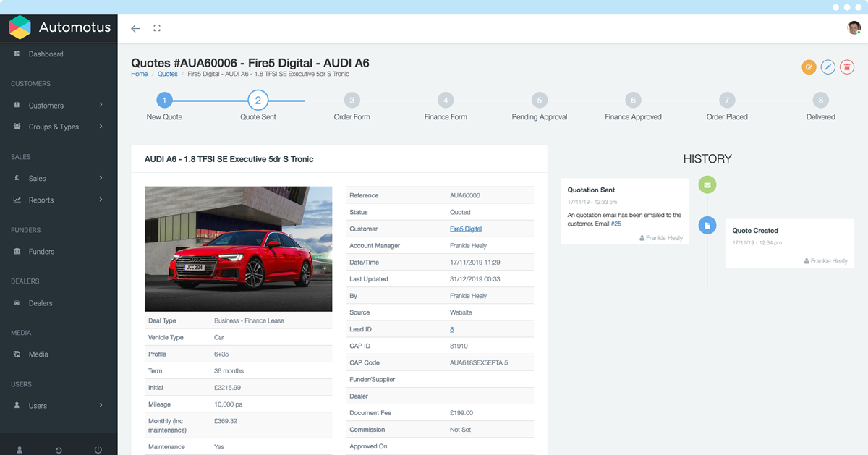The width and height of the screenshot is (868, 455).
Task: Click the Quotes breadcrumb link
Action: [167, 74]
